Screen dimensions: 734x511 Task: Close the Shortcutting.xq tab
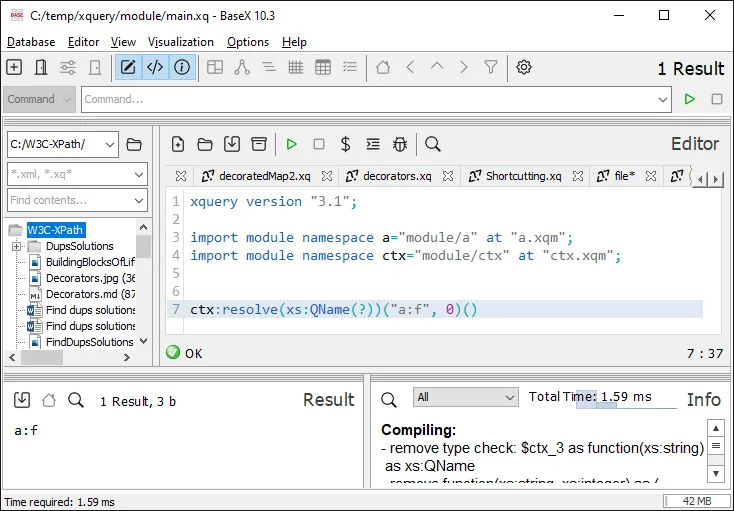[578, 176]
